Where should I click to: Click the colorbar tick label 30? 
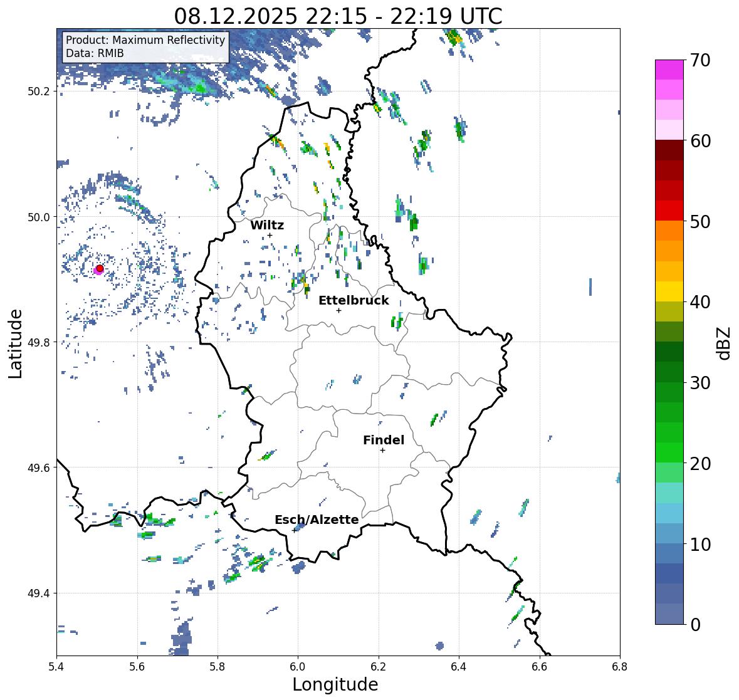coord(700,383)
